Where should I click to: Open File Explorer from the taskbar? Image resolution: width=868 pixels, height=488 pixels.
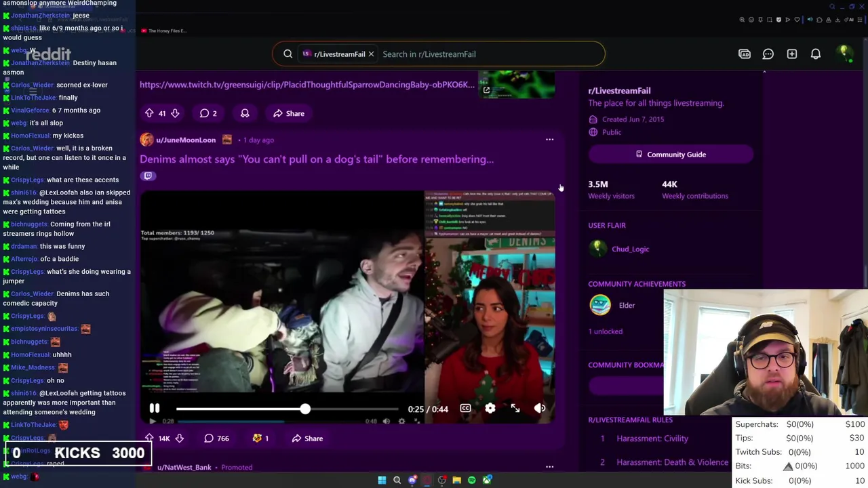pyautogui.click(x=456, y=480)
